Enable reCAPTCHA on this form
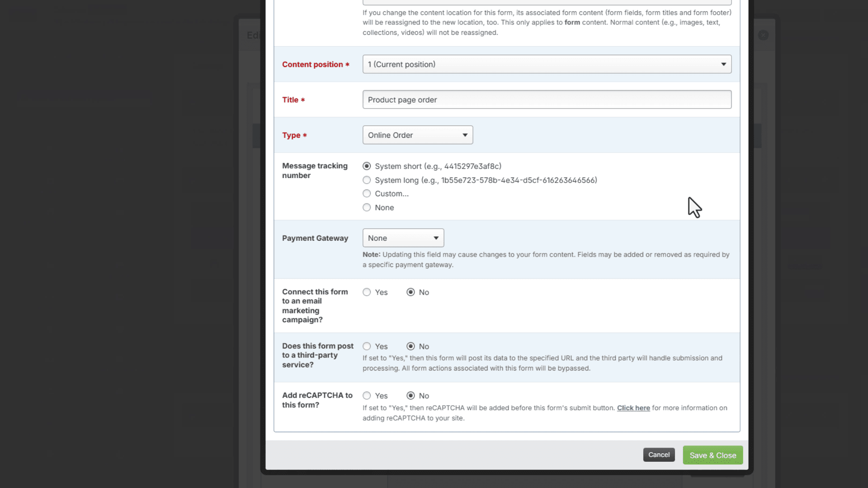Image resolution: width=868 pixels, height=488 pixels. 367,395
